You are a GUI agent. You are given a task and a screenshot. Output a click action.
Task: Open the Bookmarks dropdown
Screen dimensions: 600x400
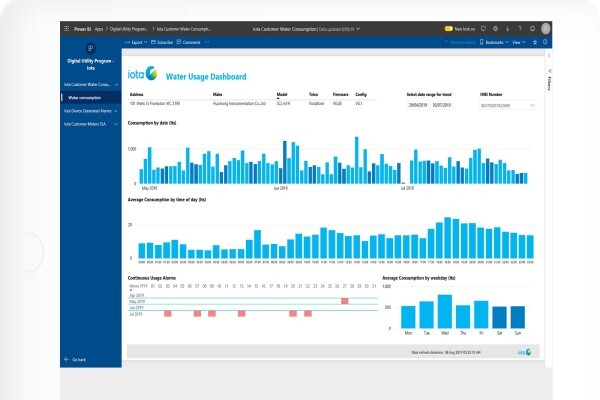click(494, 42)
